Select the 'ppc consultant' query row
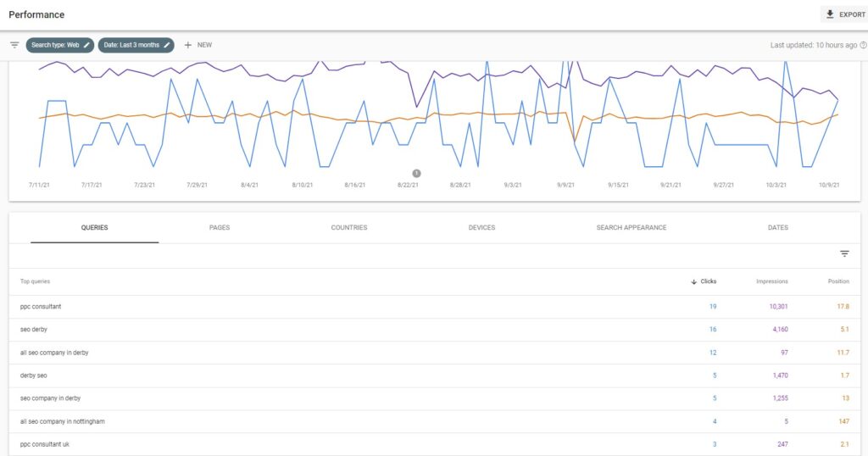The height and width of the screenshot is (456, 868). coord(41,306)
